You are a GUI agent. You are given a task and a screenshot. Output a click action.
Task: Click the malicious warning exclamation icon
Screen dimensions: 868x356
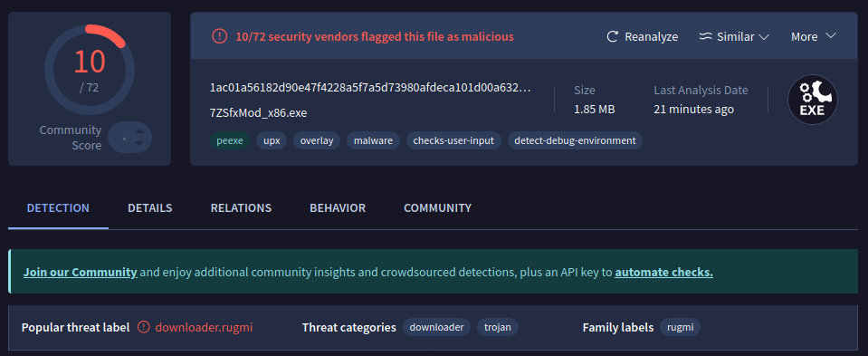tap(220, 36)
